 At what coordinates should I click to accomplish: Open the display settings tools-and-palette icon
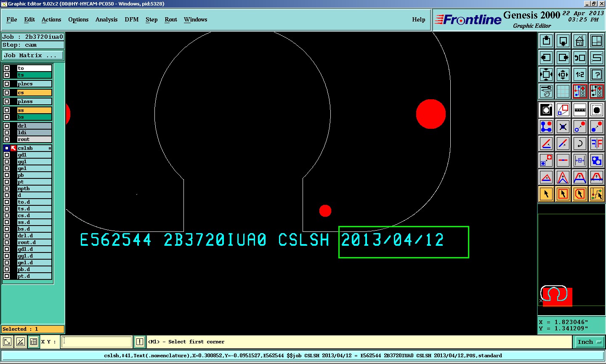tap(546, 91)
